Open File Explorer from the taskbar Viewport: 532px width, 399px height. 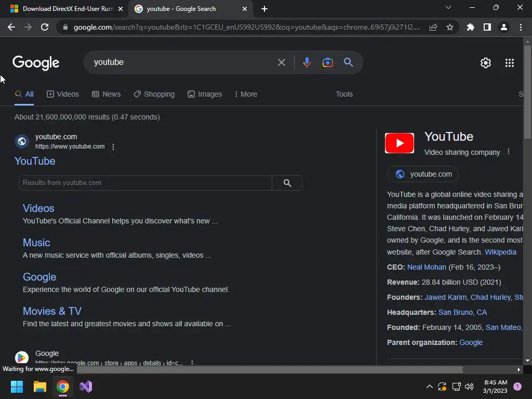(x=39, y=387)
